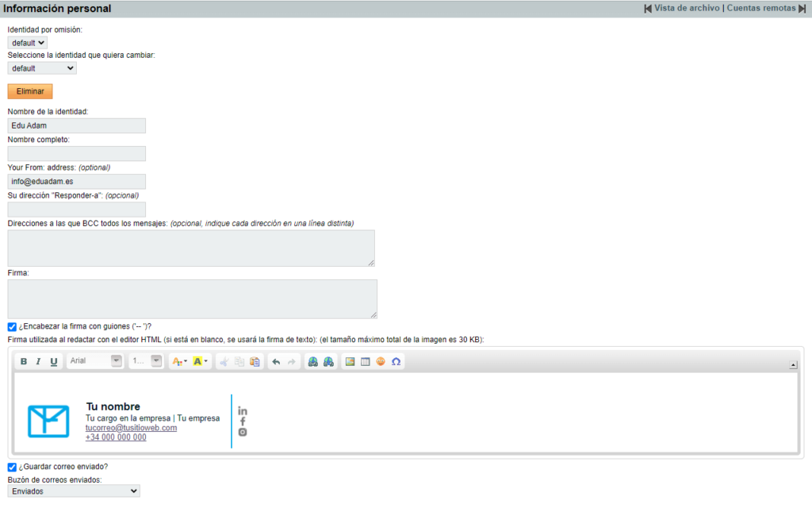Open the special character Omega tool
This screenshot has height=508, width=812.
396,362
